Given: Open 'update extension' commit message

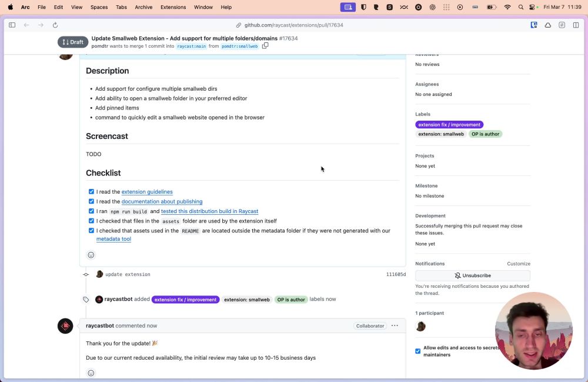Looking at the screenshot, I should (128, 274).
